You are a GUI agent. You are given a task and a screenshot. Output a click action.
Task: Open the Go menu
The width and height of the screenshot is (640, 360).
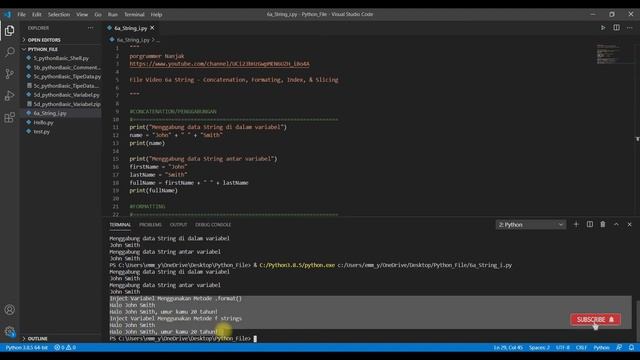tap(98, 14)
